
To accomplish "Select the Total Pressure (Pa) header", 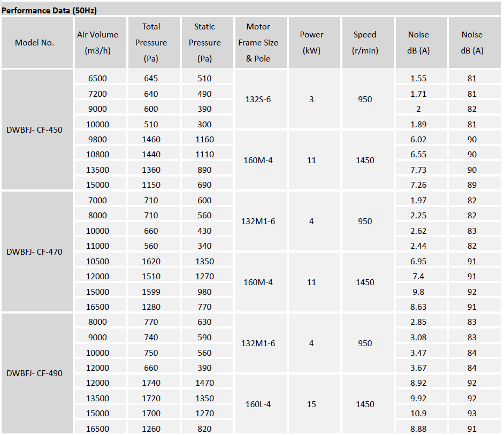I will tap(151, 43).
